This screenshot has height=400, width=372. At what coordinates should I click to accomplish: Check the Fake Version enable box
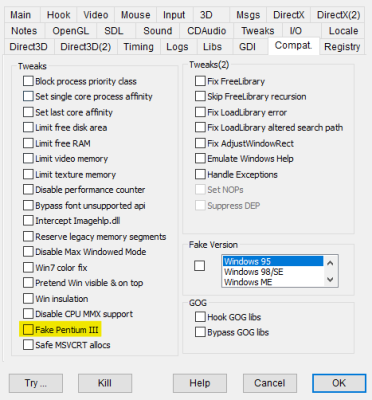coord(200,266)
